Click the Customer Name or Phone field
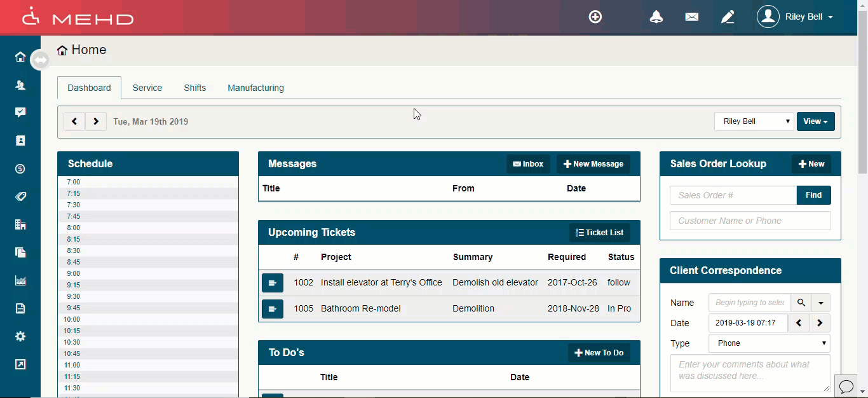 (750, 221)
